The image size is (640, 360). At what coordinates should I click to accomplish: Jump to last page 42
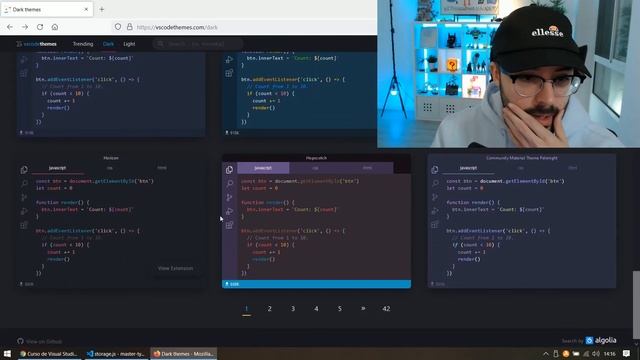tap(386, 309)
